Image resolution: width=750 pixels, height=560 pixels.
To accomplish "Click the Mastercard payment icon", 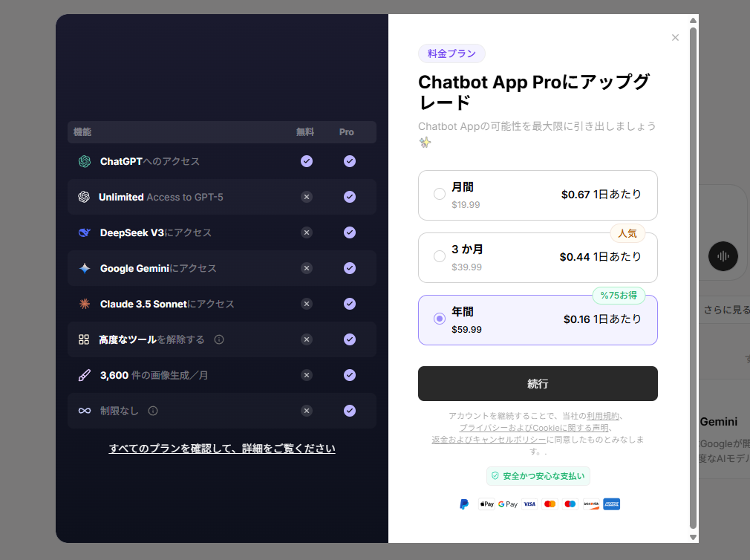I will 550,504.
